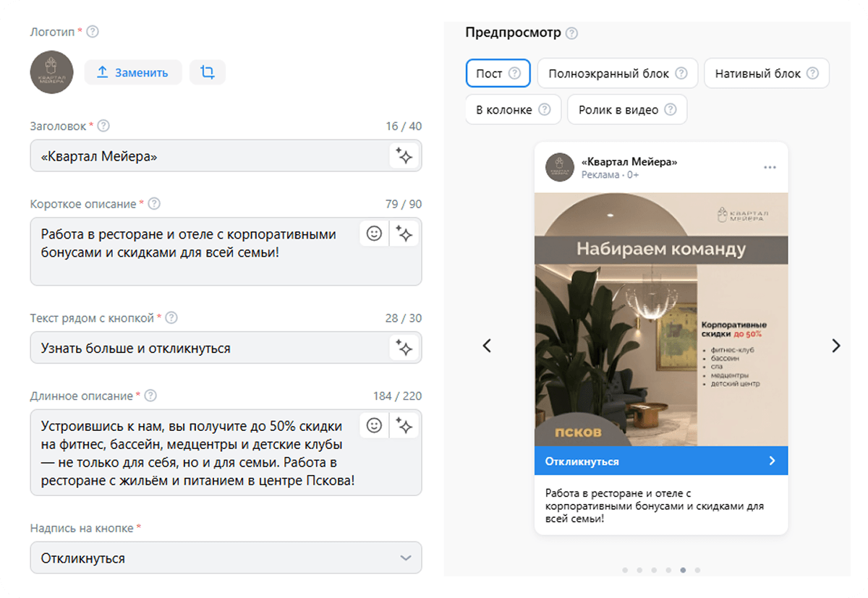
Task: Go to previous preview with left arrow
Action: point(487,346)
